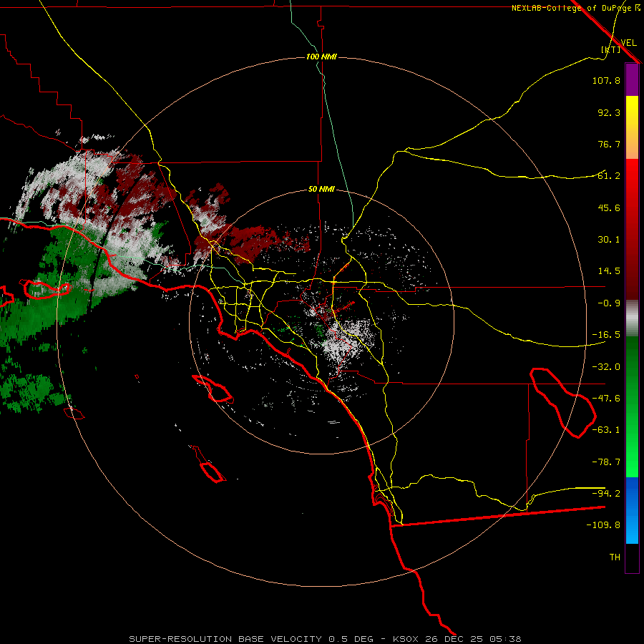The image size is (644, 644).
Task: Select the -47.6 velocity scale value
Action: [606, 399]
